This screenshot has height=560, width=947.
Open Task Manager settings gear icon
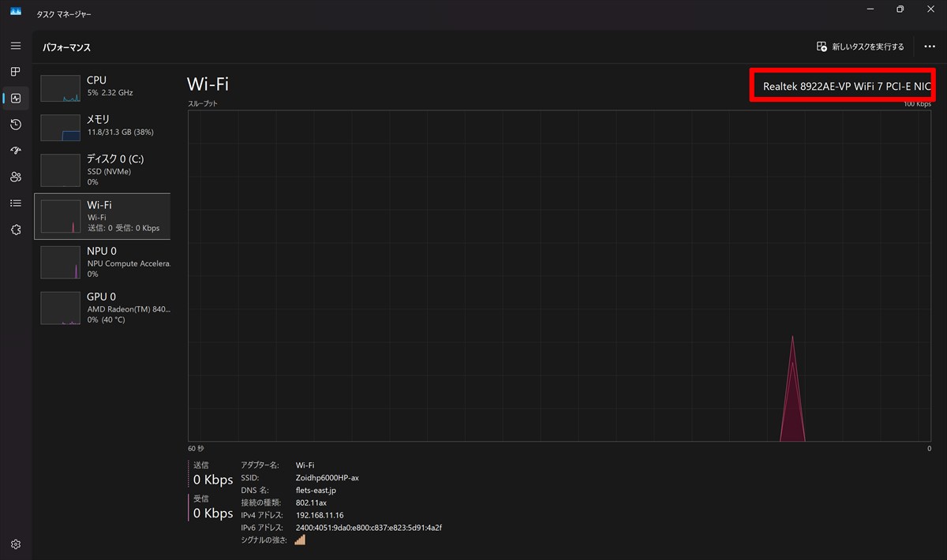click(x=16, y=544)
